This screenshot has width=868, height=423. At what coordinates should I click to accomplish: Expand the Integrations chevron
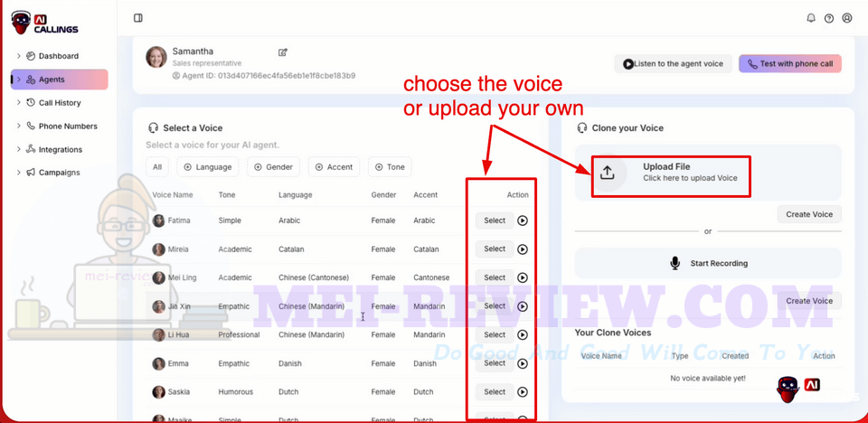(18, 149)
